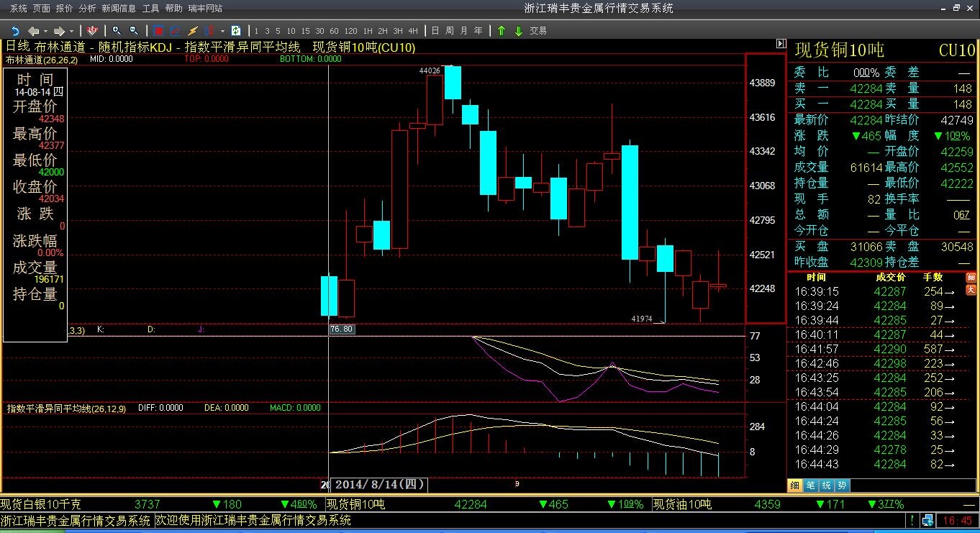Click the green down arrow icon
Screen dimensions: 980x533
pos(518,31)
